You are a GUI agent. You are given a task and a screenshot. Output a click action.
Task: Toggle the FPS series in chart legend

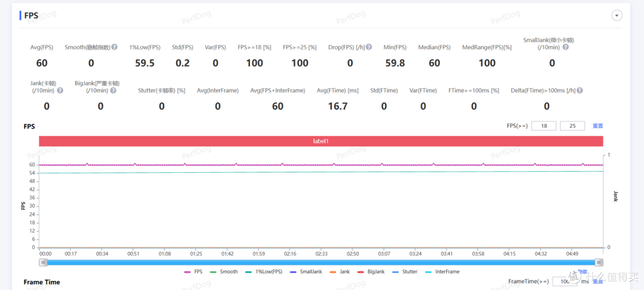coord(193,272)
